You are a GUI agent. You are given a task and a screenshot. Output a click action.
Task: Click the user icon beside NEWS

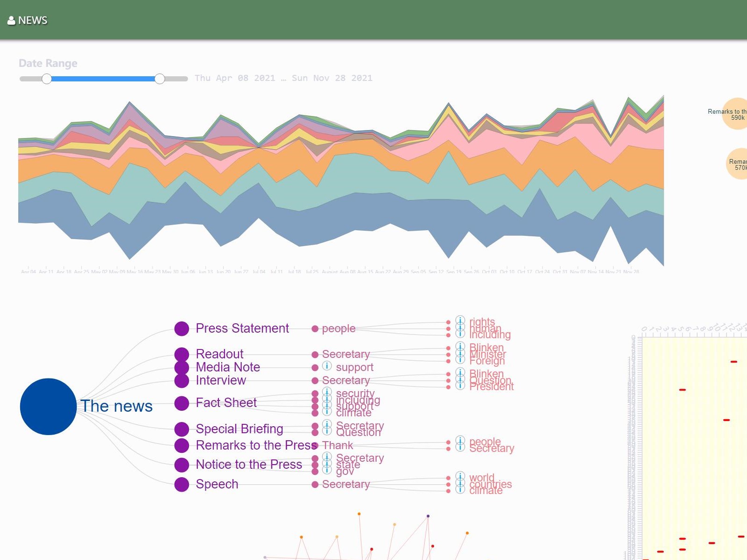click(11, 21)
